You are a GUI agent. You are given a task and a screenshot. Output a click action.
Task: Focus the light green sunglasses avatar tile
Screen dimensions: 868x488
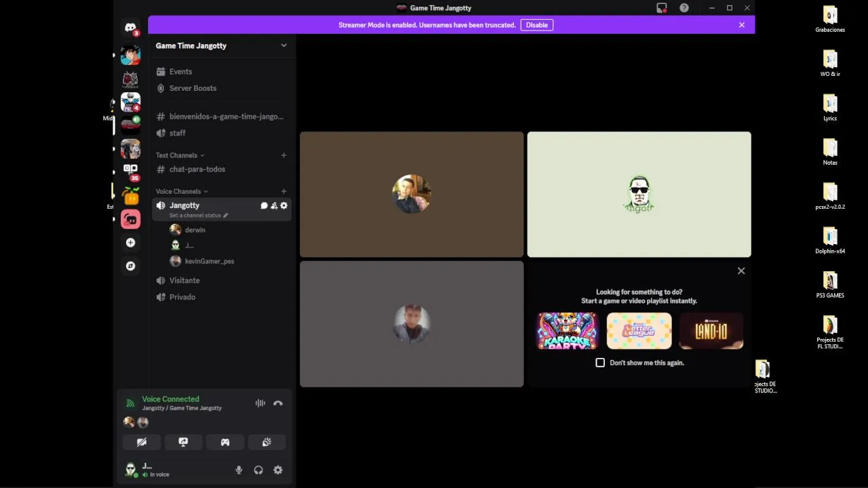(x=639, y=195)
